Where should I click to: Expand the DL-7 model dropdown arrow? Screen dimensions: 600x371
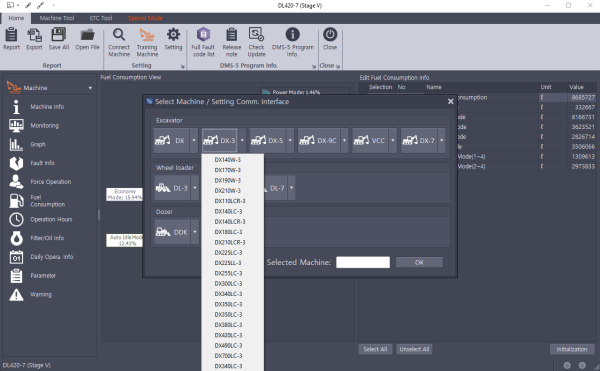pyautogui.click(x=292, y=188)
